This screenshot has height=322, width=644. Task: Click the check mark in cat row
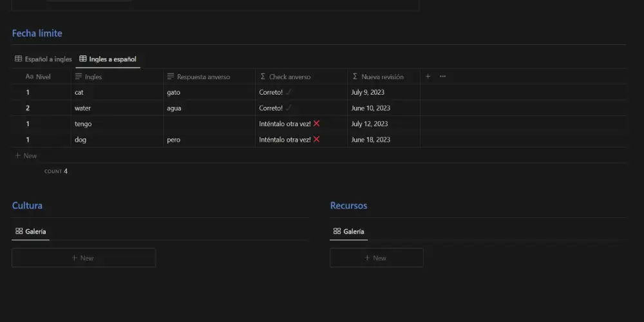(289, 92)
